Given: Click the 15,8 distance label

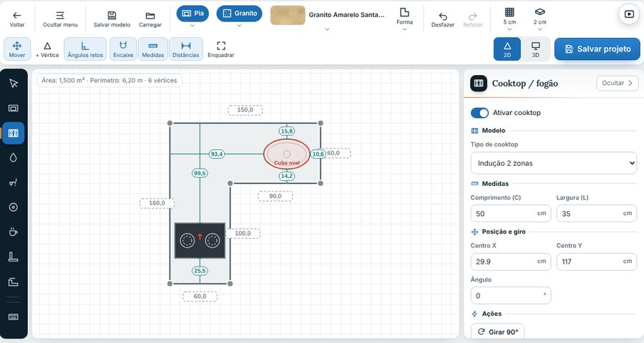Looking at the screenshot, I should 287,131.
